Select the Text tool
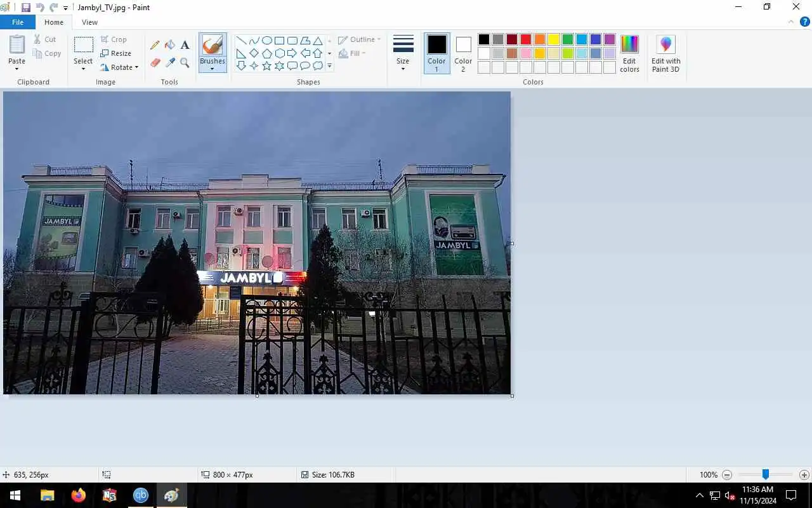 (185, 45)
